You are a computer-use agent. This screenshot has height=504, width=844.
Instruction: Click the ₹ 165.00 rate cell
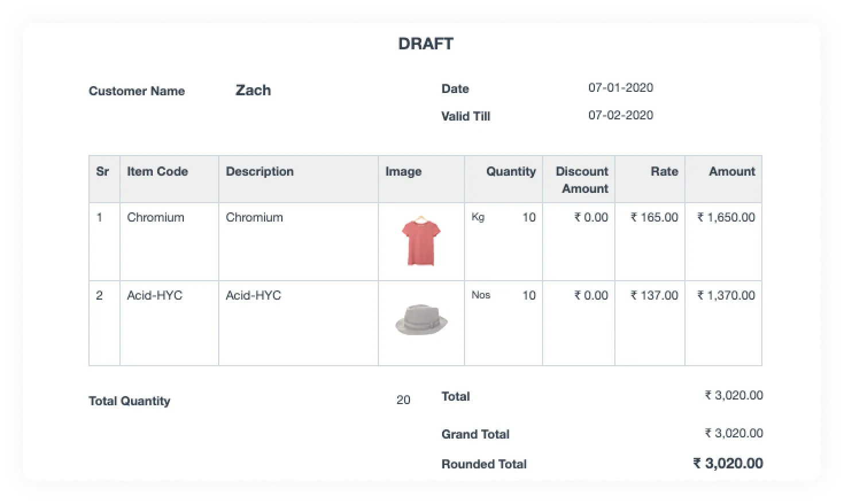coord(654,218)
